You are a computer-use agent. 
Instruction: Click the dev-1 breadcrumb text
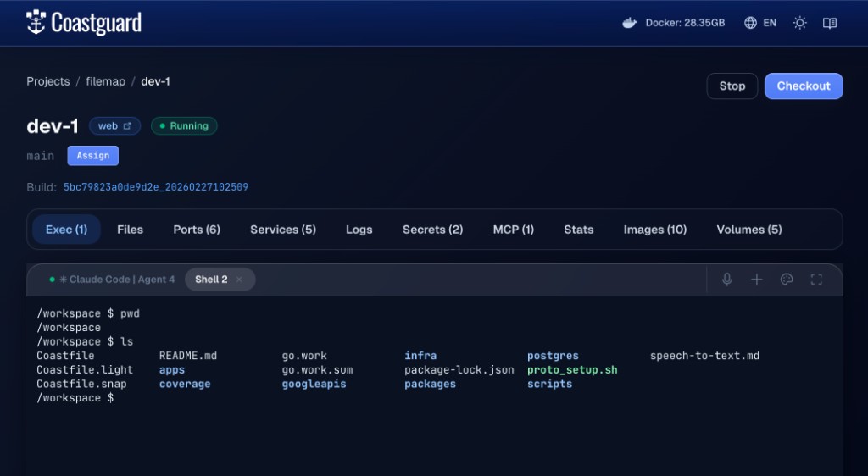tap(156, 81)
